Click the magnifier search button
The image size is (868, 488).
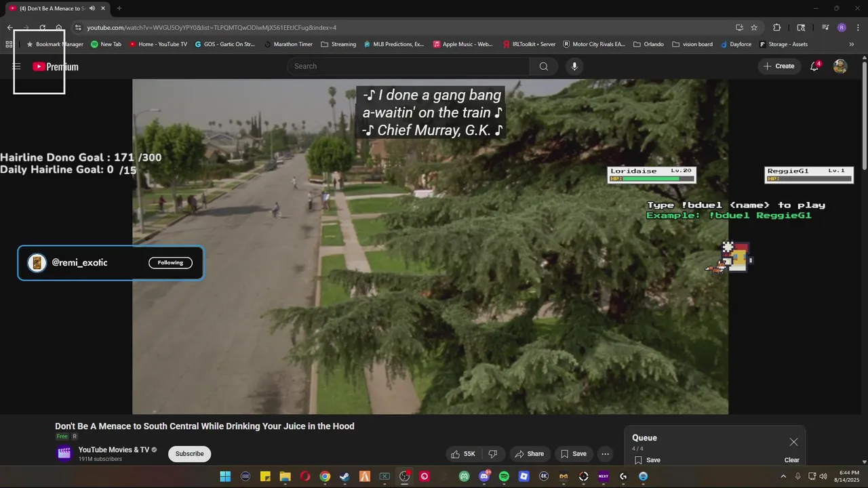click(x=544, y=66)
